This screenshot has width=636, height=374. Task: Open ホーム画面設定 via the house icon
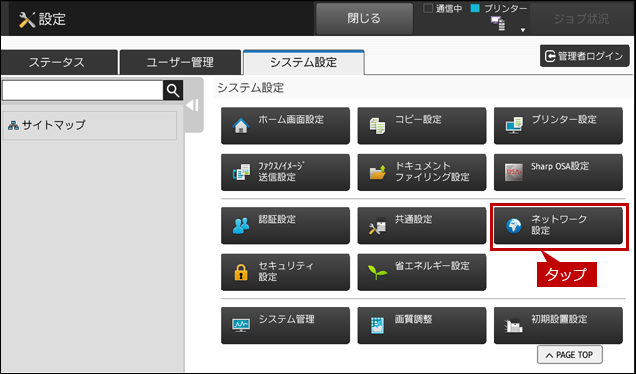tap(241, 126)
